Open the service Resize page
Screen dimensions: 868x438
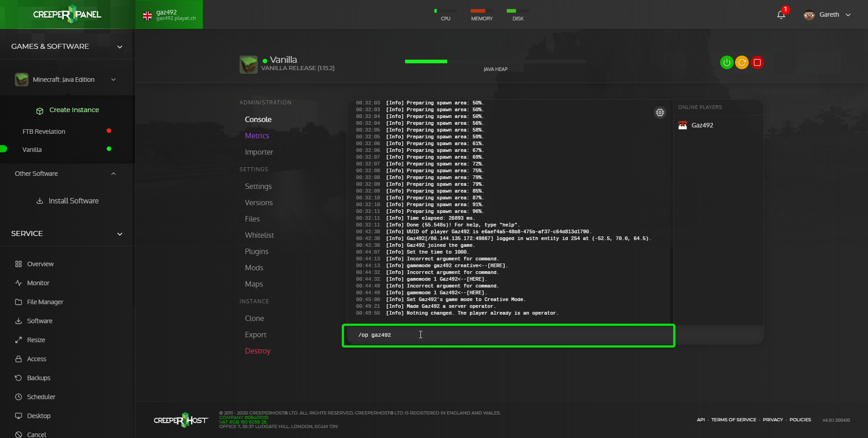click(36, 340)
